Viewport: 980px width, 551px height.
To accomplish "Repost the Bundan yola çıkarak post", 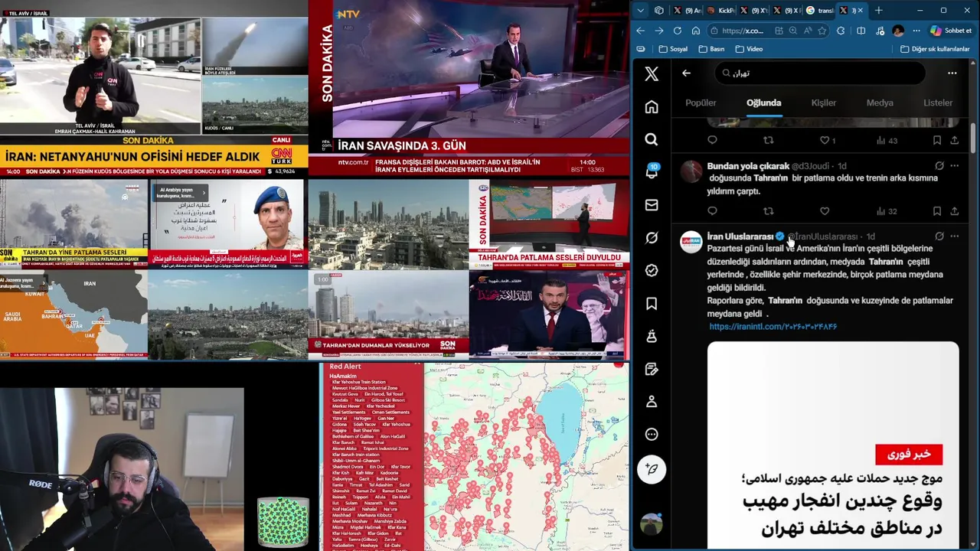I will click(x=769, y=211).
